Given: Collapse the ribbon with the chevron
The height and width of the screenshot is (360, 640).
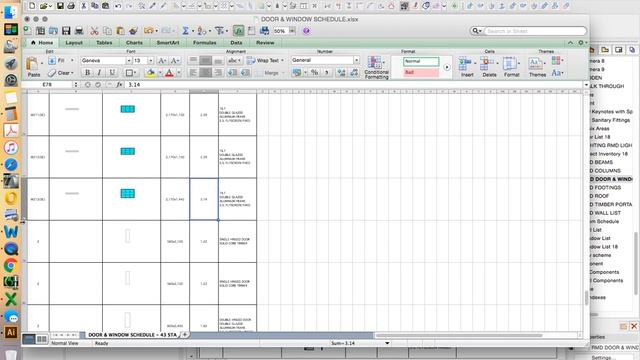Looking at the screenshot, I should pos(570,42).
